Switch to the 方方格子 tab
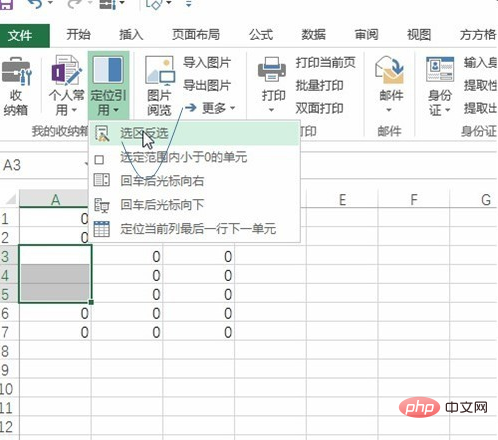 point(478,35)
